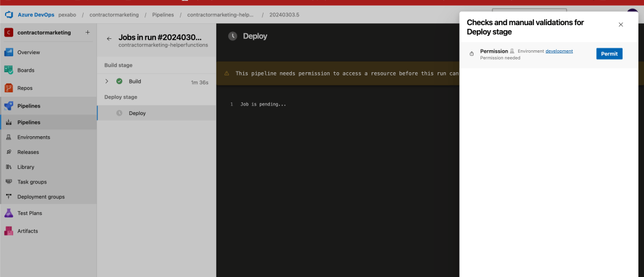The height and width of the screenshot is (277, 644).
Task: Click the environment icon after Permission label
Action: [x=512, y=52]
